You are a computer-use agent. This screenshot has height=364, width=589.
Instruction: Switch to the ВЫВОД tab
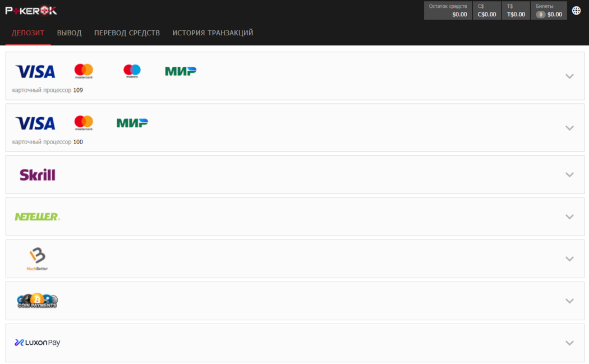[69, 33]
